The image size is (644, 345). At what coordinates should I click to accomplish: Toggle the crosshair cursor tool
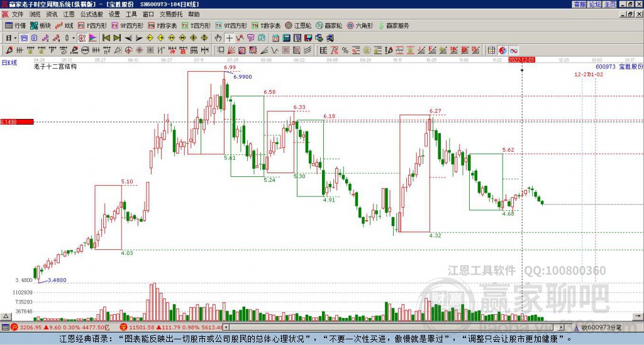229,38
